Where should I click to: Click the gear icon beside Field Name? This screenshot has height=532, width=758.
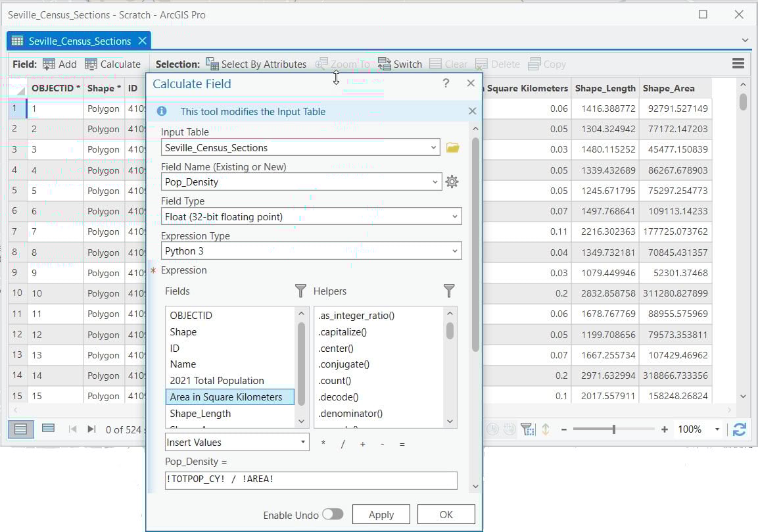(452, 181)
